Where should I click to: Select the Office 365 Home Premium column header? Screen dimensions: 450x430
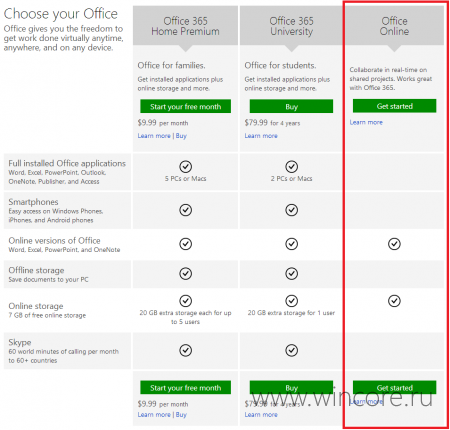(x=185, y=26)
